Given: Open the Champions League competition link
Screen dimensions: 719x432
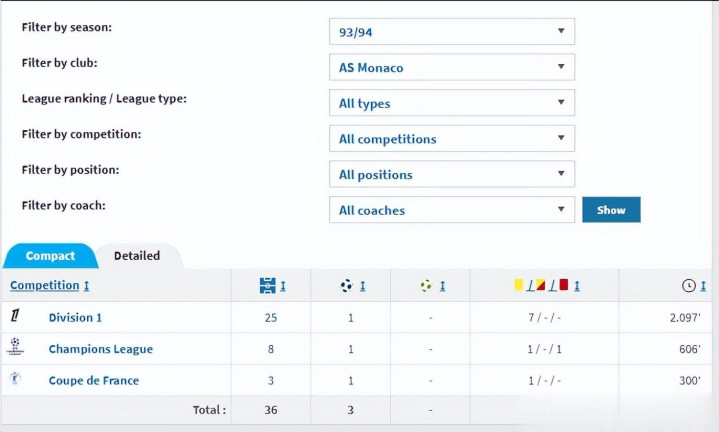Looking at the screenshot, I should [100, 349].
